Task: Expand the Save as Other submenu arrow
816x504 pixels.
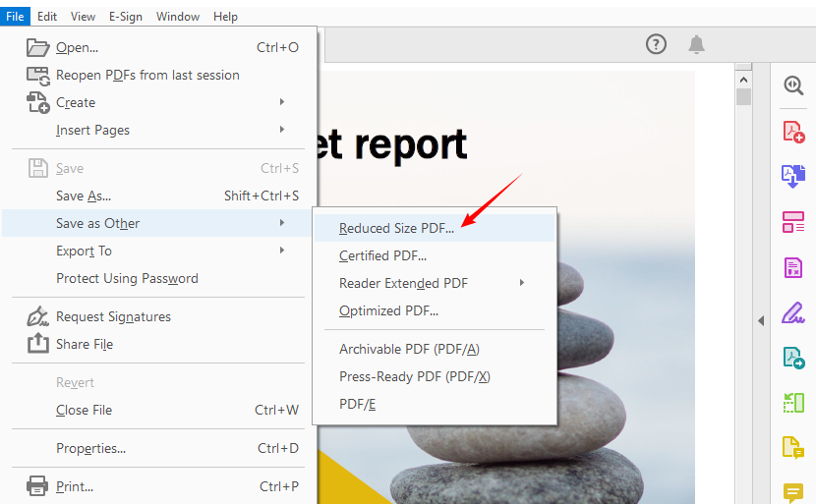Action: click(282, 223)
